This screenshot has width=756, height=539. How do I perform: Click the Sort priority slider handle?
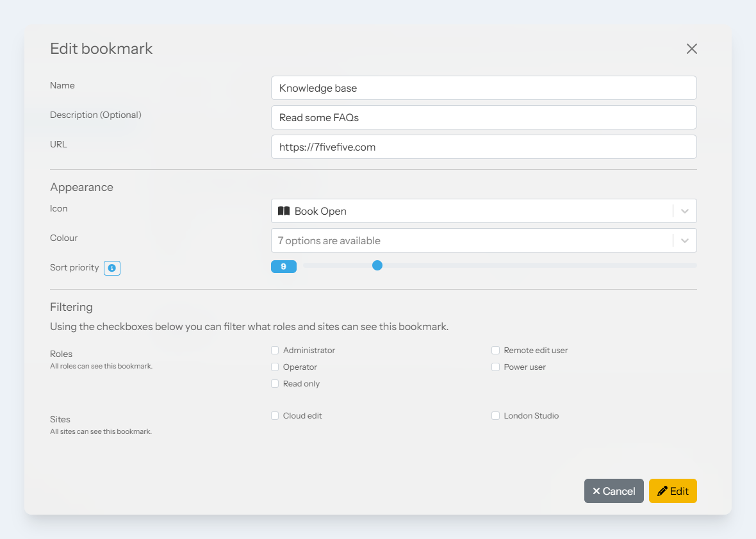377,265
